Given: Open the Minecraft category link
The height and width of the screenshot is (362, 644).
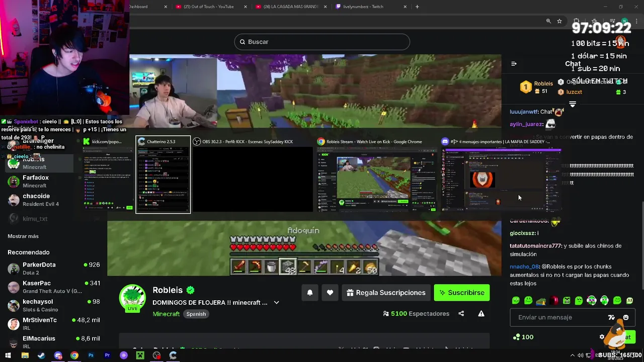Looking at the screenshot, I should point(166,314).
